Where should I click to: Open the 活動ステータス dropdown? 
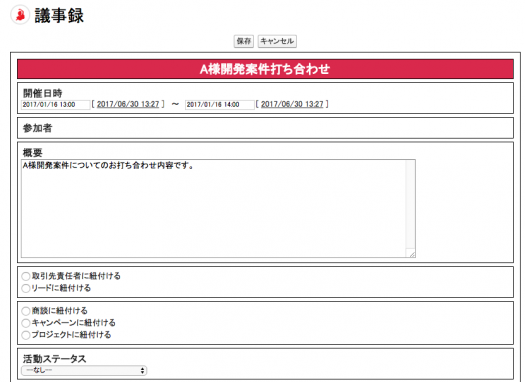pos(84,370)
